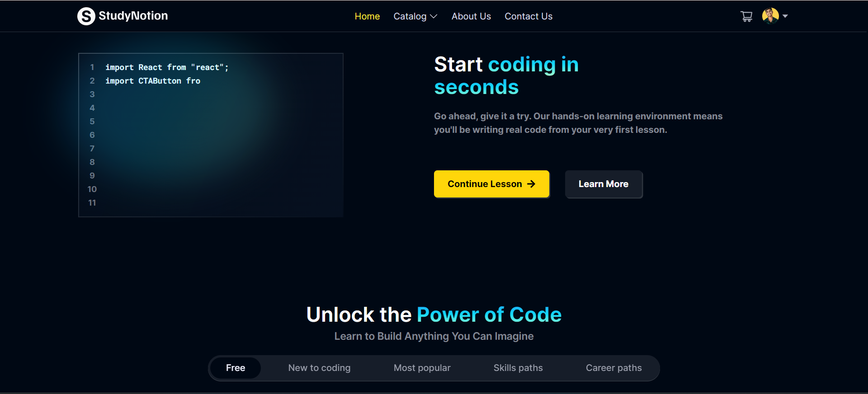
Task: Switch to the New to coding tab
Action: [319, 368]
